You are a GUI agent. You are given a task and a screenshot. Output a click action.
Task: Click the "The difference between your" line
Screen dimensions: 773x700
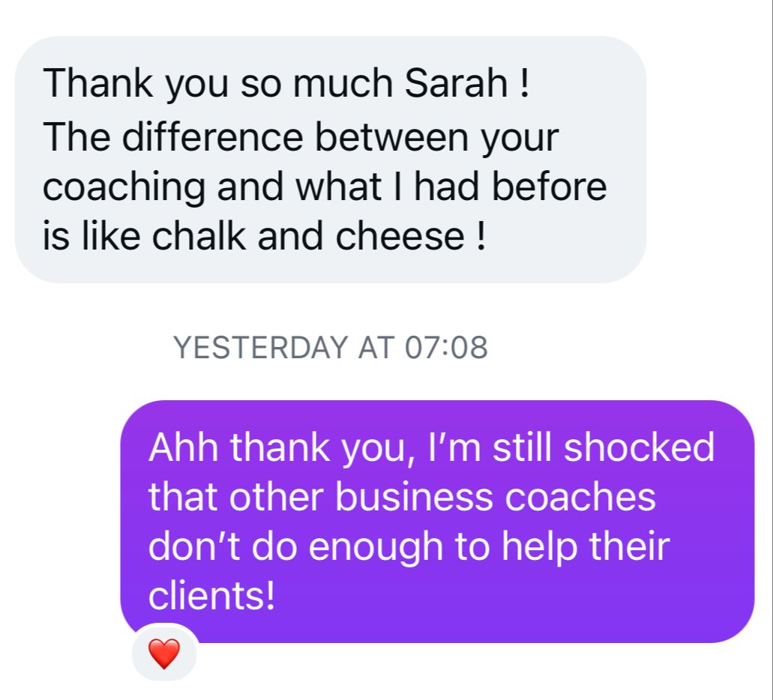(301, 137)
